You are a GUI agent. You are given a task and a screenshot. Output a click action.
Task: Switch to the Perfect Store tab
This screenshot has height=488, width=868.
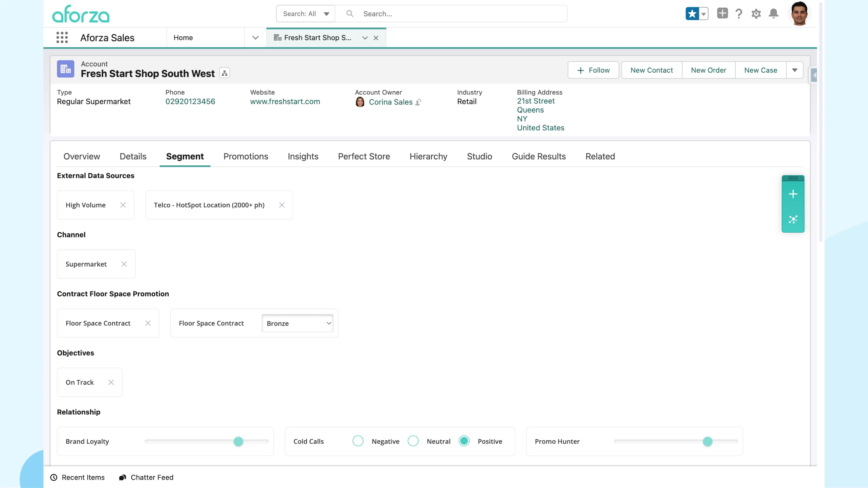click(364, 157)
